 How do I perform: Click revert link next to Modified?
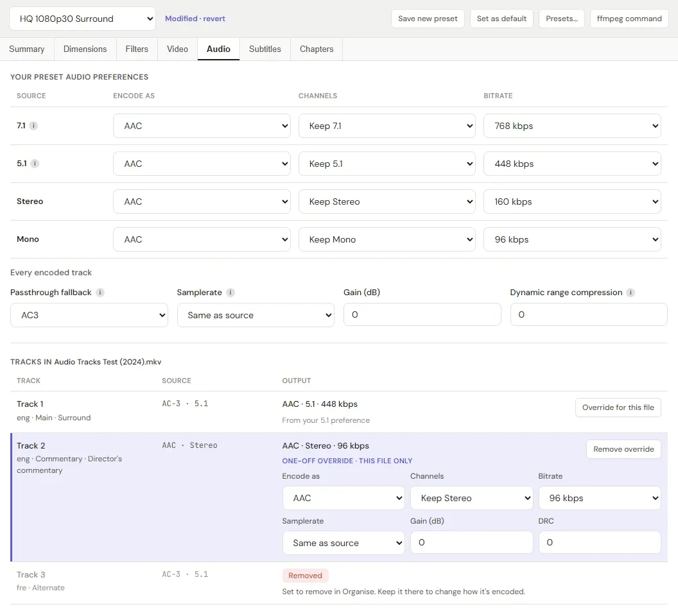tap(214, 19)
